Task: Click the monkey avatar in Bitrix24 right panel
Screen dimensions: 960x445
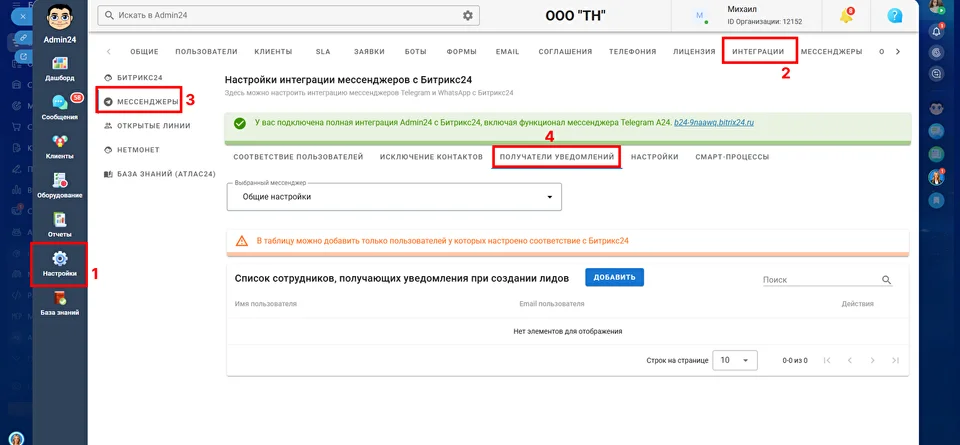Action: point(936,109)
